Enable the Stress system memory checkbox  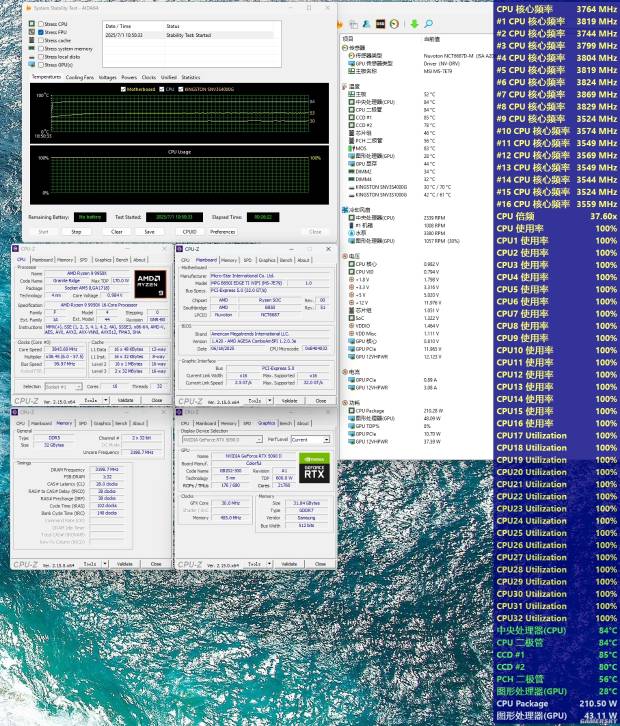[41, 49]
